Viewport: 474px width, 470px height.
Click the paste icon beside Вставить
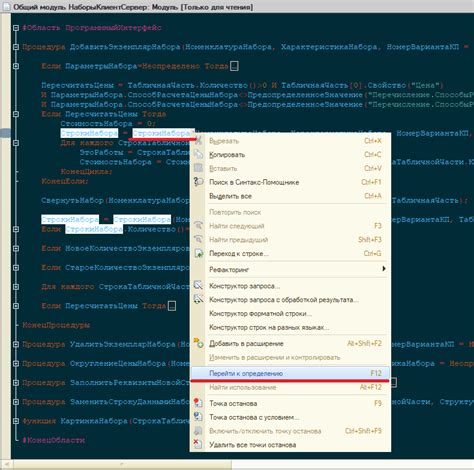199,168
